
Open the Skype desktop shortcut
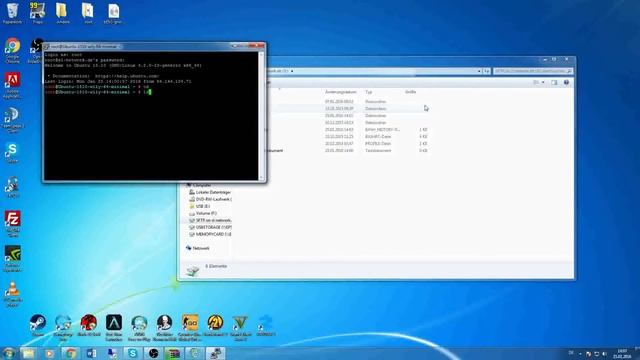13,153
